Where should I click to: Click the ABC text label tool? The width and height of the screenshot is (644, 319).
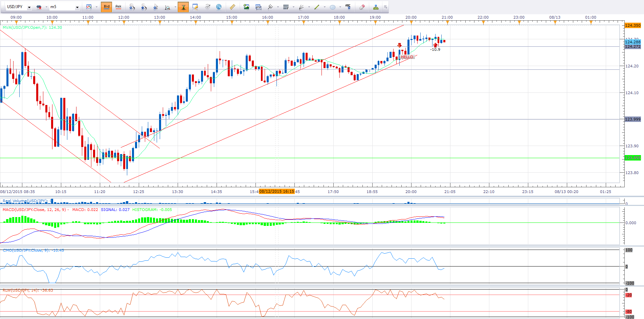coord(348,7)
